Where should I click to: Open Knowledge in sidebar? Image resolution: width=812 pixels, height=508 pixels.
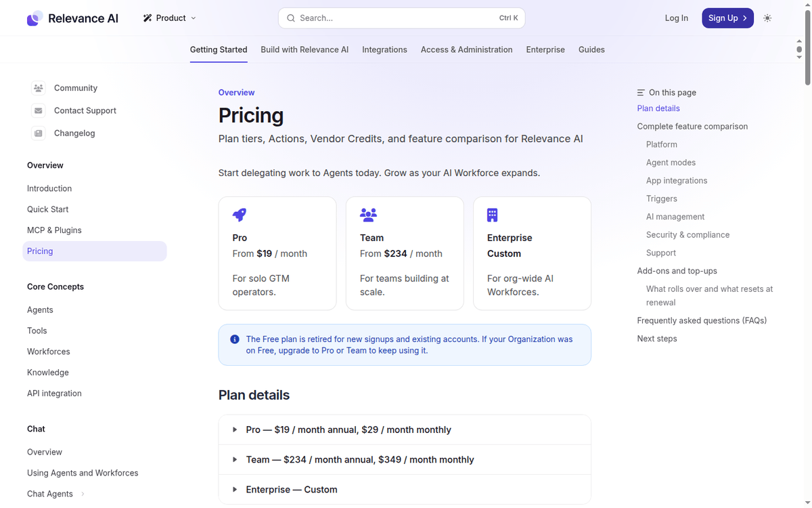[48, 373]
